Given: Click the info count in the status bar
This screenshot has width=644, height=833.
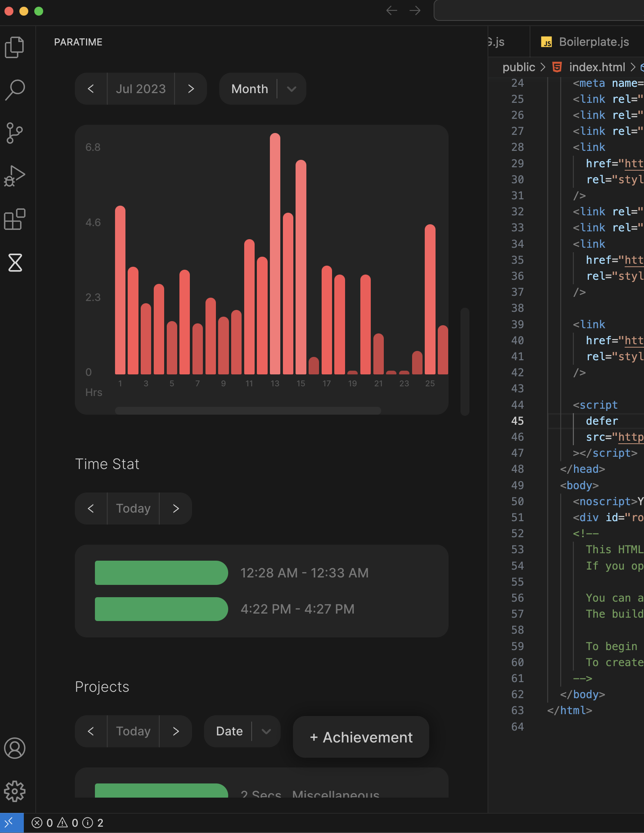Looking at the screenshot, I should [93, 823].
